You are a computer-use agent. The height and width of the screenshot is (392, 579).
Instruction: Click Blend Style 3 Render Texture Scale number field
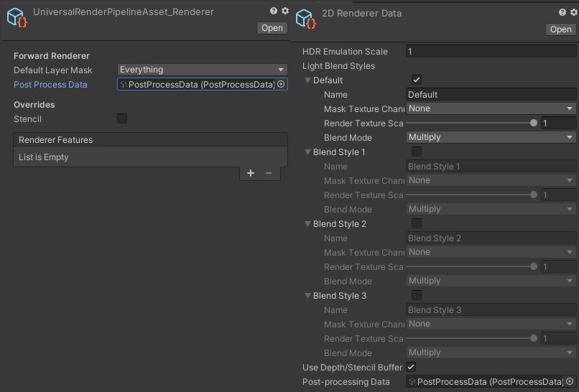tap(559, 338)
